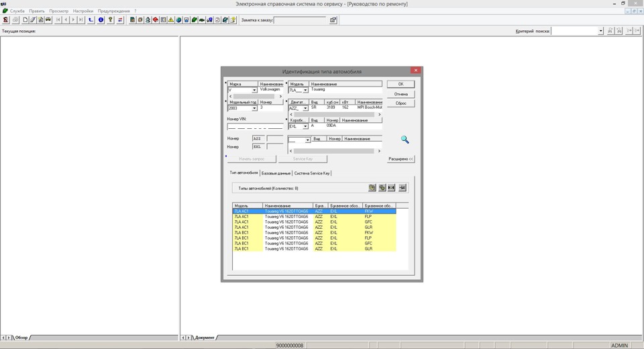Jump to last record with toolbar arrow
The image size is (644, 349).
click(81, 19)
